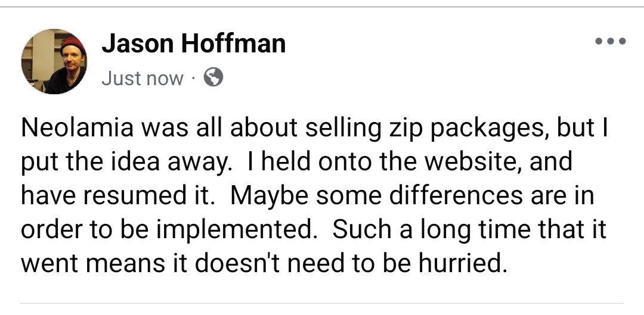This screenshot has height=315, width=644.
Task: Open the "Just now" timestamp link
Action: coord(143,78)
